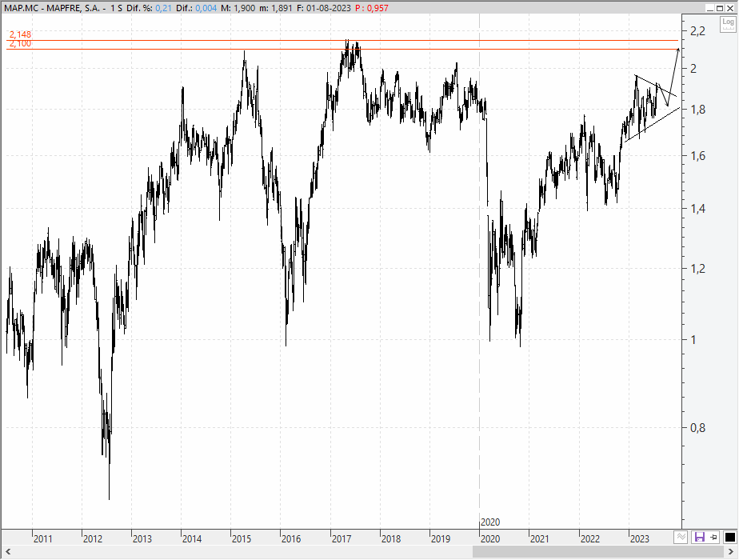Click the 0,8 price axis label

[x=697, y=427]
